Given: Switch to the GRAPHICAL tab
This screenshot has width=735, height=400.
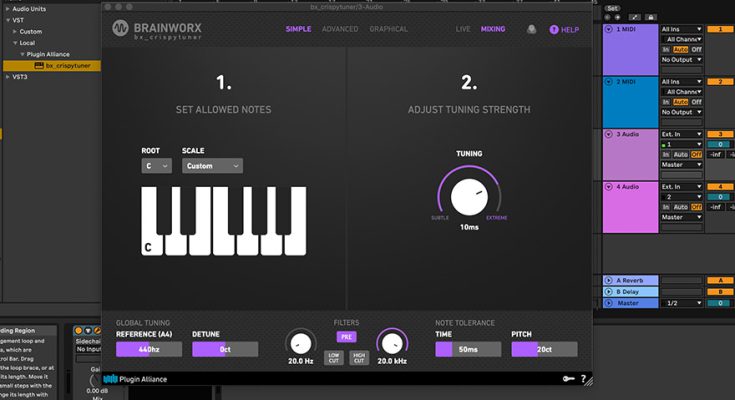Looking at the screenshot, I should pyautogui.click(x=388, y=30).
